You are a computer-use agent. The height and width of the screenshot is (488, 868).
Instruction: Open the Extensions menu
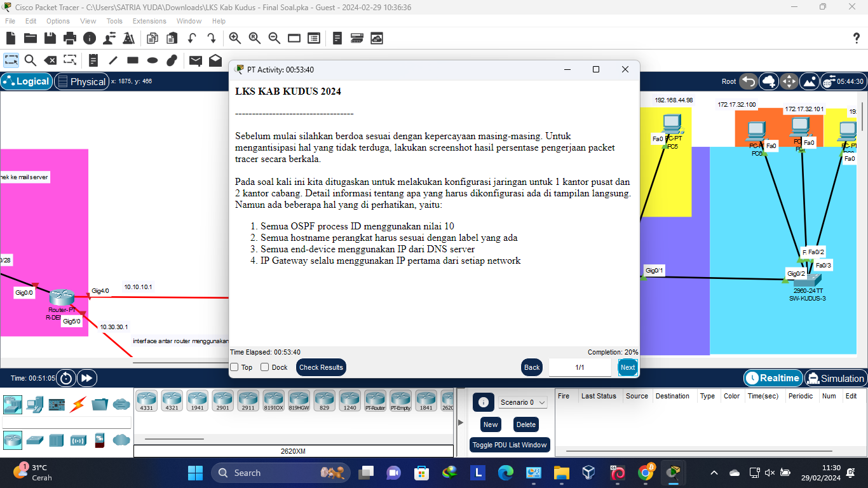point(149,21)
